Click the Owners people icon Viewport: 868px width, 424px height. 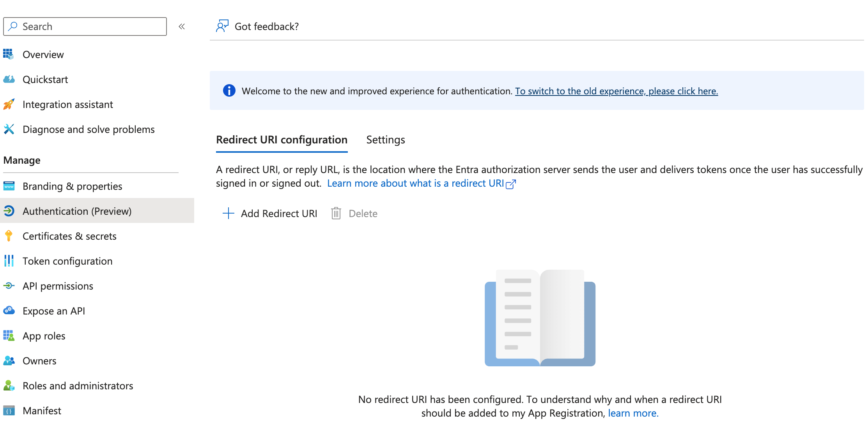9,360
